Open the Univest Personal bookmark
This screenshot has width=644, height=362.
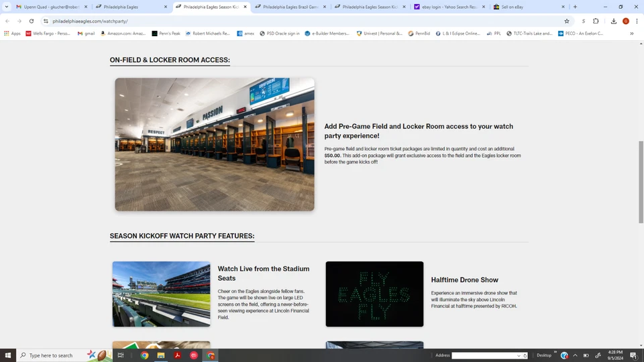point(380,34)
